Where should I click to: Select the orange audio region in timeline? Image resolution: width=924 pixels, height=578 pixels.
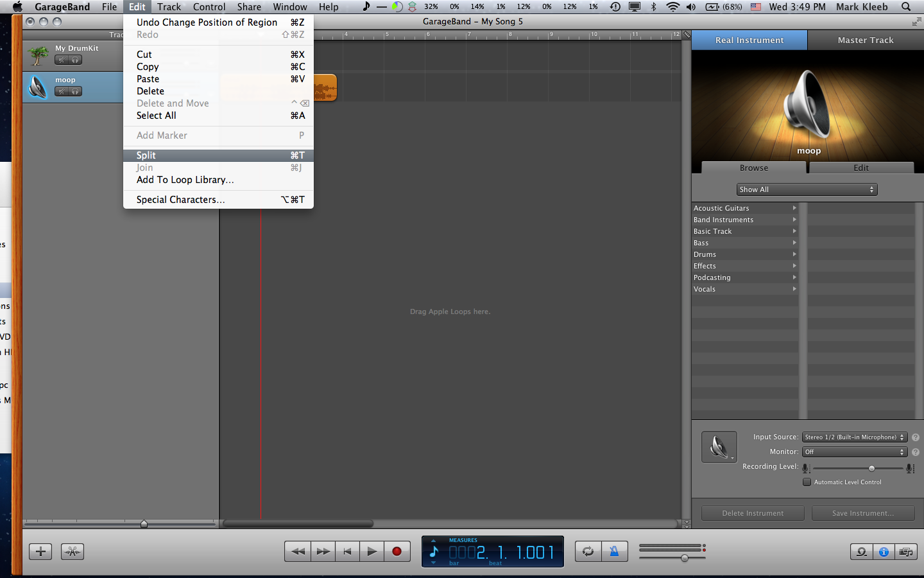coord(325,88)
